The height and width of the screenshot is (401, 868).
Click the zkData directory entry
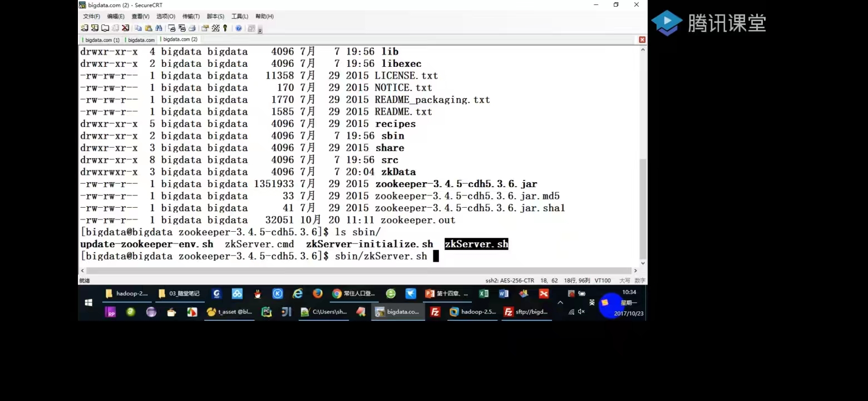tap(398, 172)
